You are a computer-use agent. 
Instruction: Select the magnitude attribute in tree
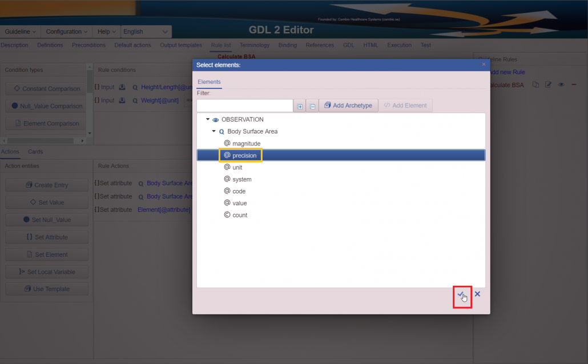coord(246,144)
